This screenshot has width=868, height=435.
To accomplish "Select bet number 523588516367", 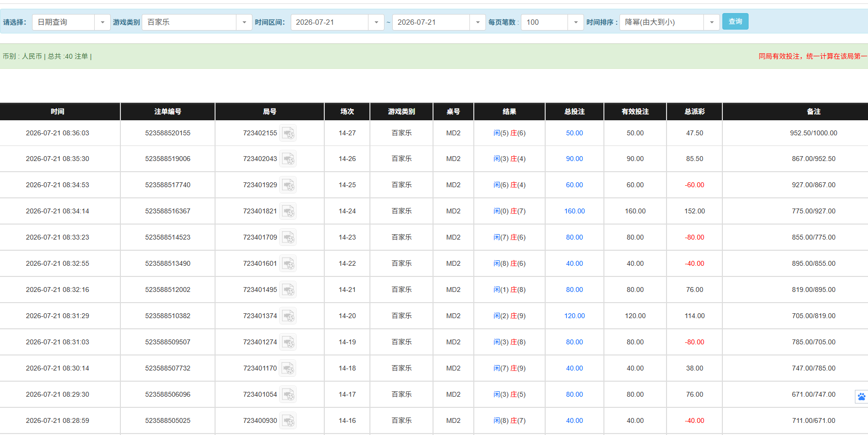I will click(167, 211).
